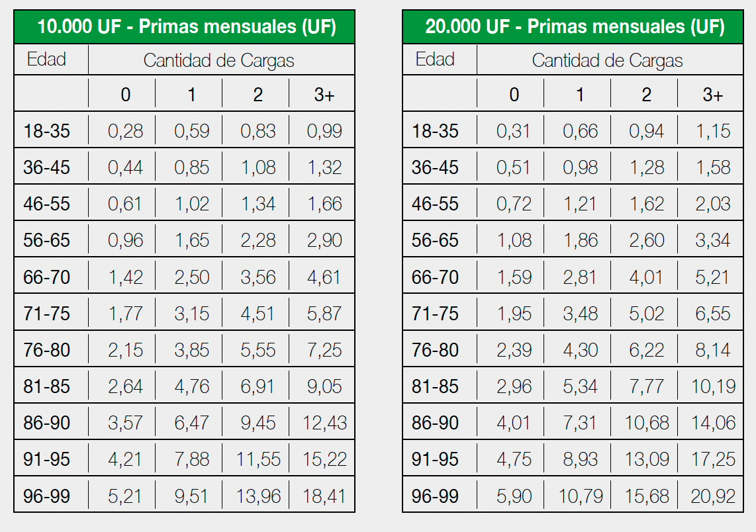Click the 0,28 premium cell
Screen dimensions: 756x532
tap(125, 131)
